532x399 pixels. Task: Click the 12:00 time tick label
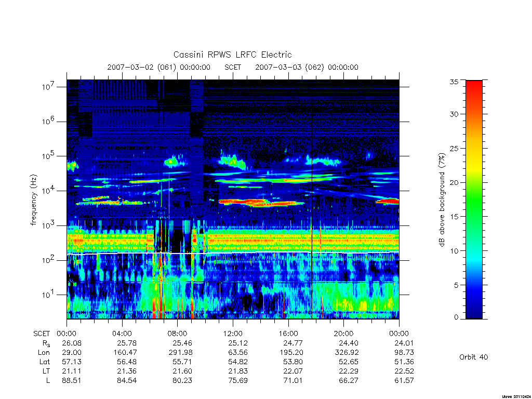(233, 334)
